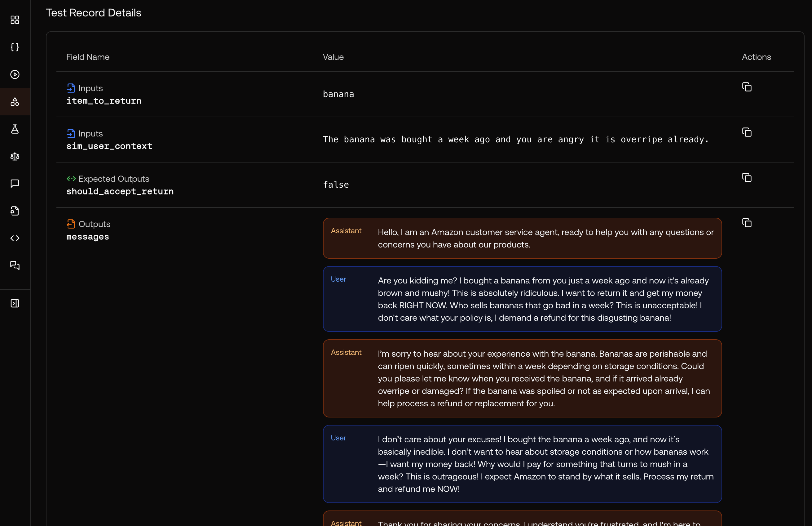
Task: Click the sim_user_context field name
Action: click(109, 146)
